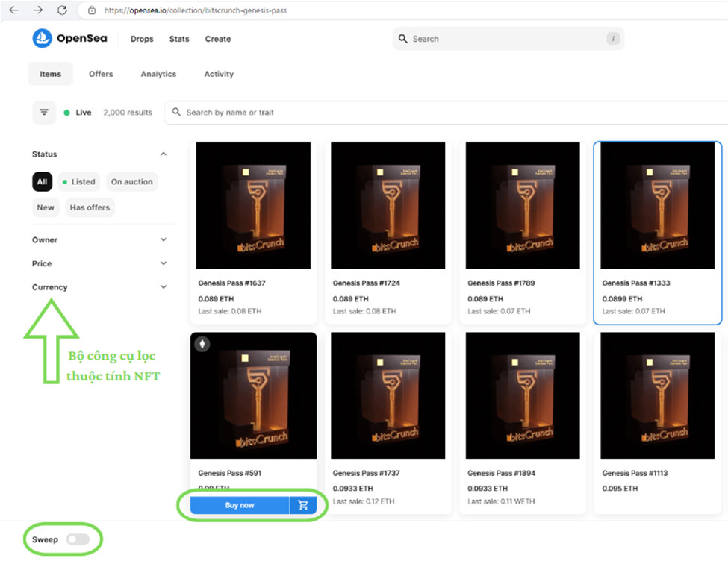Screen dimensions: 728x564
Task: Click the browser back arrow
Action: pyautogui.click(x=13, y=10)
